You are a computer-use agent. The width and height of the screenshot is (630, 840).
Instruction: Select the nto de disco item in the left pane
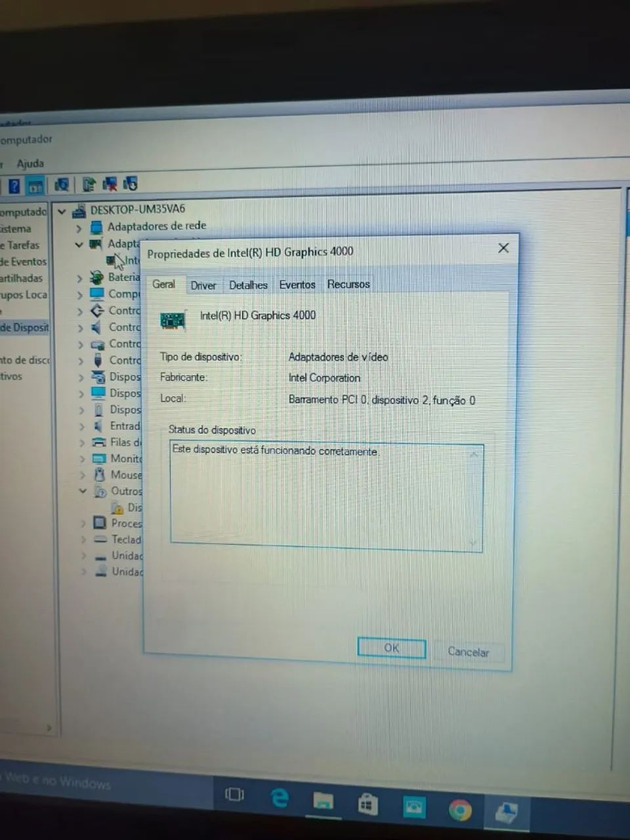coord(25,360)
